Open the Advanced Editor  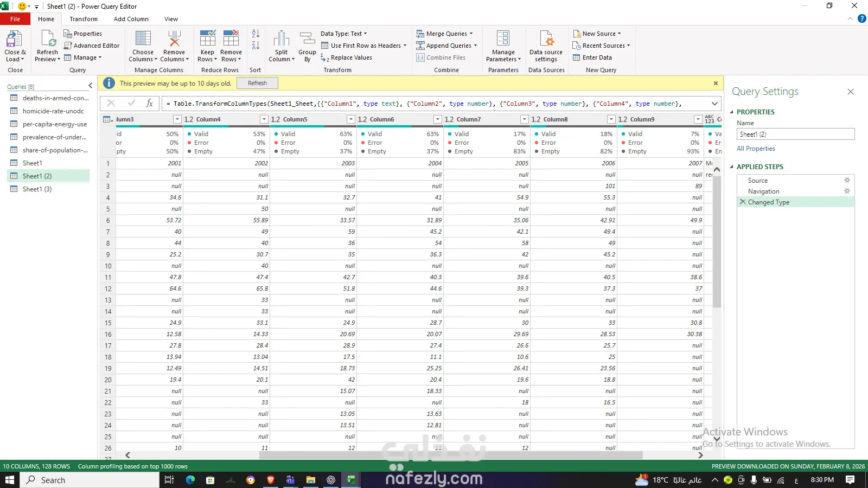coord(92,46)
